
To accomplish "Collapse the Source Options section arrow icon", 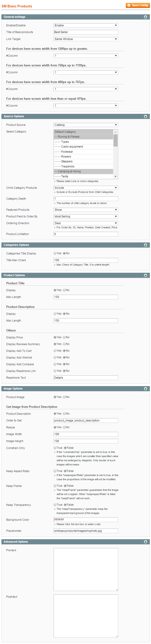I will coord(145,117).
